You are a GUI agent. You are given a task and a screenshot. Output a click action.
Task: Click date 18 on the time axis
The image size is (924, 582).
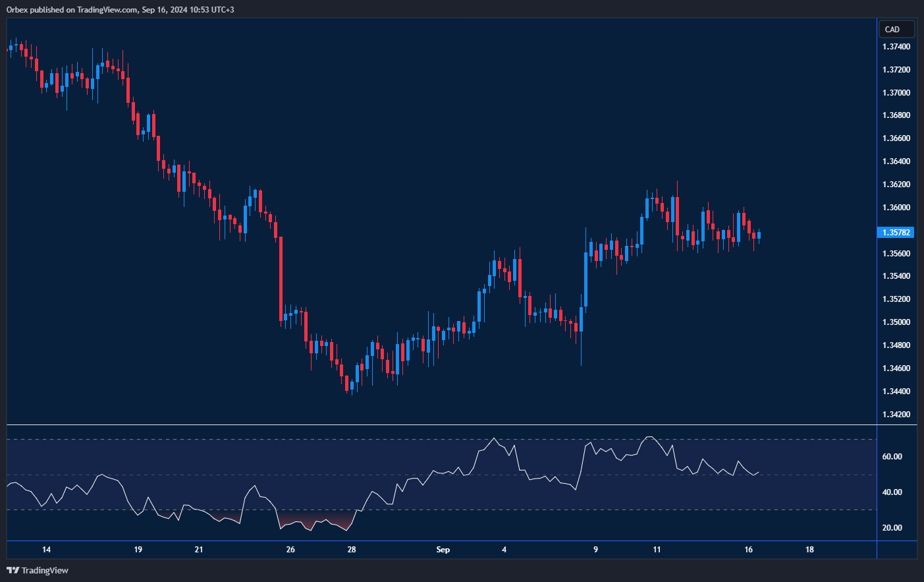(809, 550)
